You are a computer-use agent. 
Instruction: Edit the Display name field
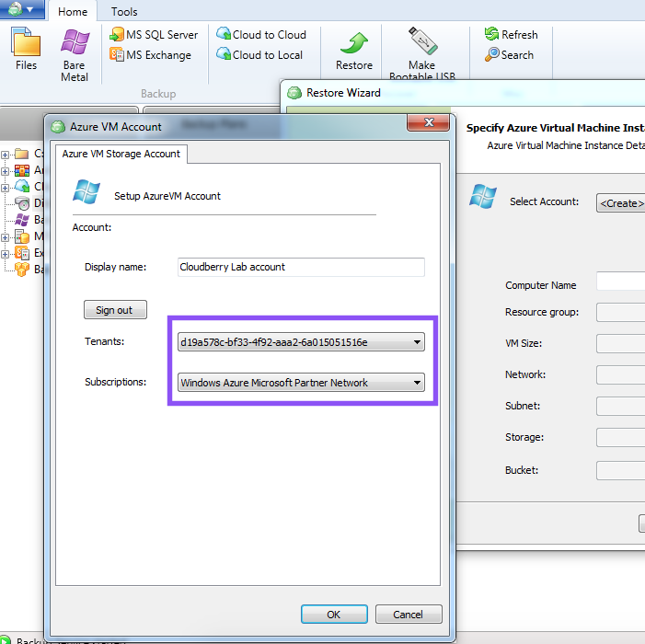(301, 267)
